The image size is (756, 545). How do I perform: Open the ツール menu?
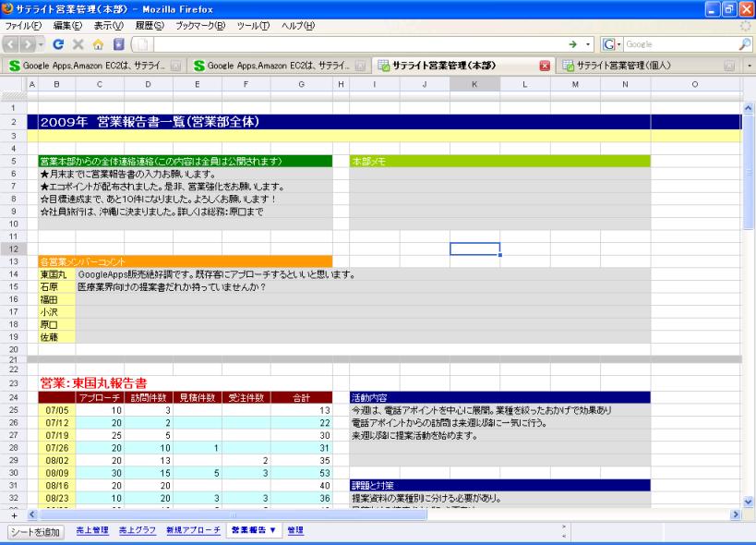(x=253, y=25)
